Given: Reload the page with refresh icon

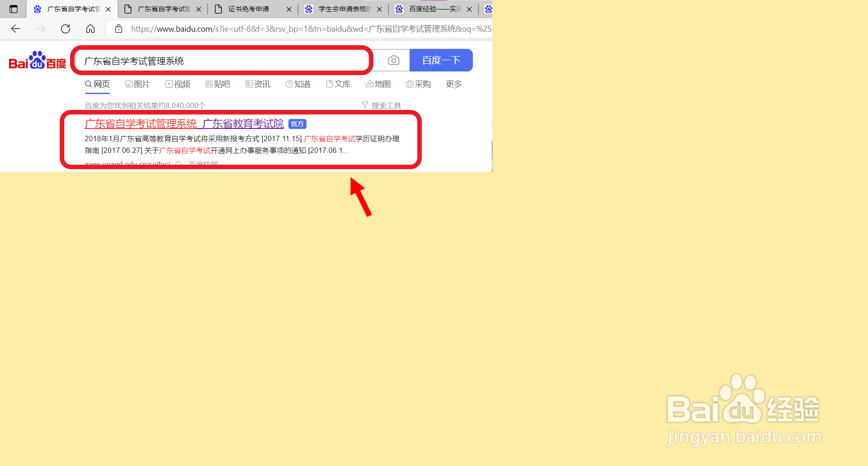Looking at the screenshot, I should pos(66,29).
